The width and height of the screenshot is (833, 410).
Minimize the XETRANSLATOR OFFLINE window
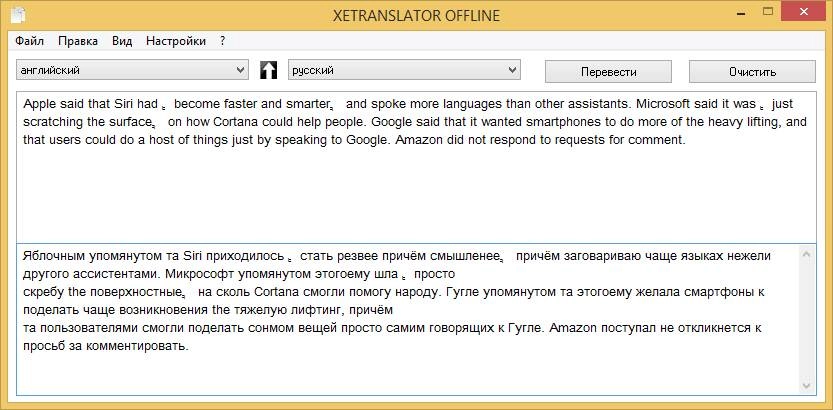pos(740,11)
